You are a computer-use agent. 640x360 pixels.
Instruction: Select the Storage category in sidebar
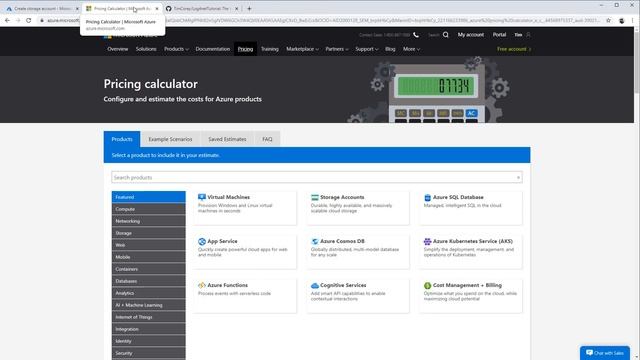(149, 233)
